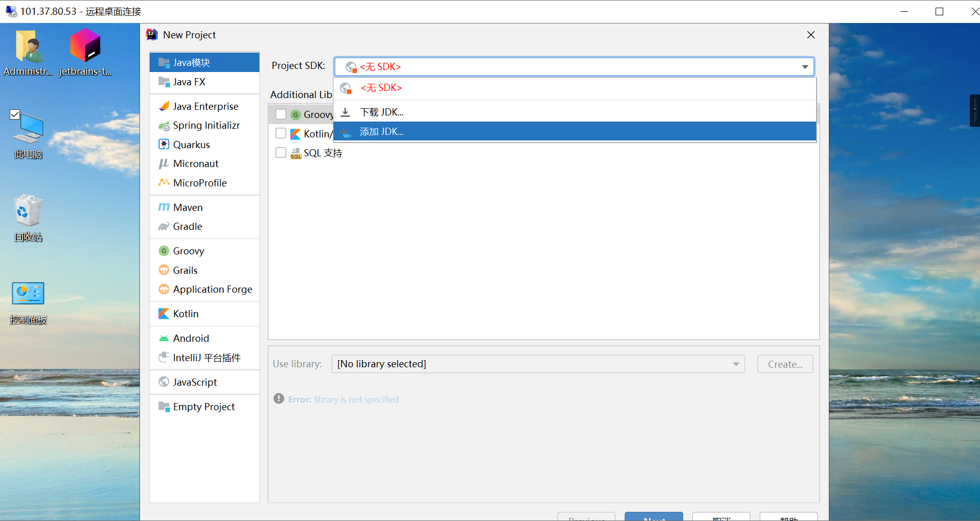Toggle the selection checkbox on 此电脑 icon
Viewport: 980px width, 521px height.
(15, 114)
